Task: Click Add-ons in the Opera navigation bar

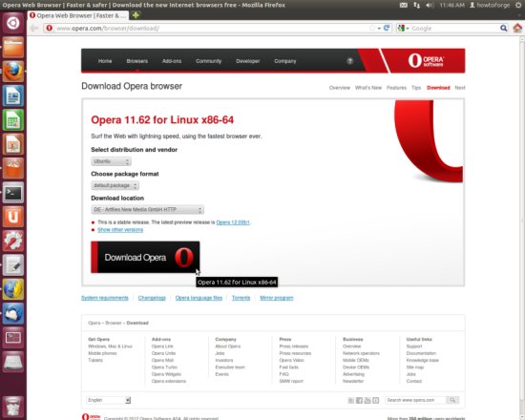Action: point(172,61)
